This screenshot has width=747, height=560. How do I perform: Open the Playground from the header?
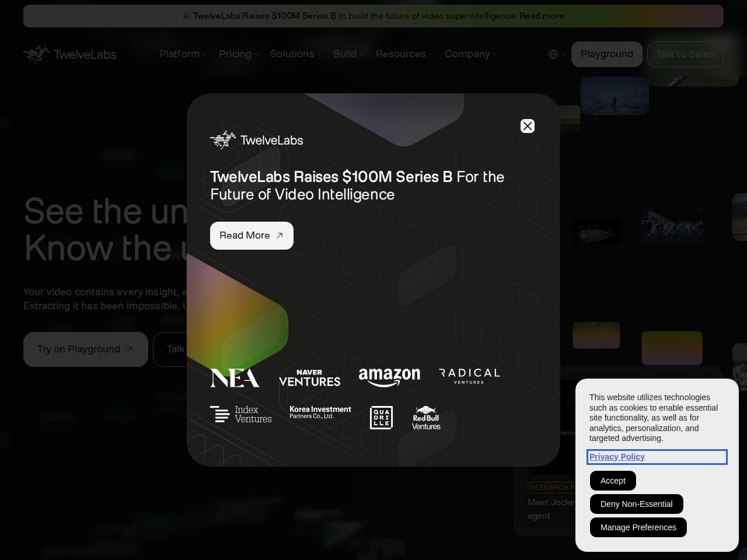click(x=607, y=54)
